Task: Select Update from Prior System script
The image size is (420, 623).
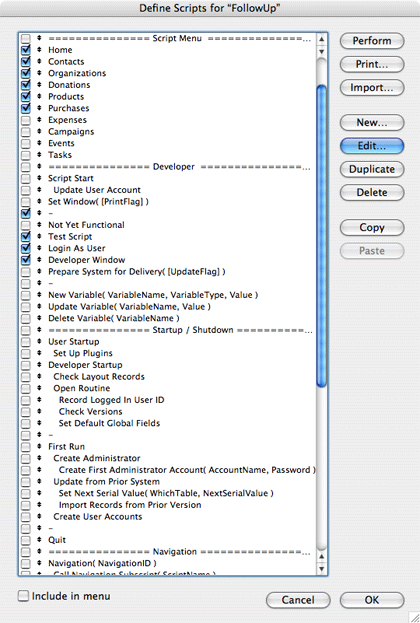Action: click(x=167, y=482)
